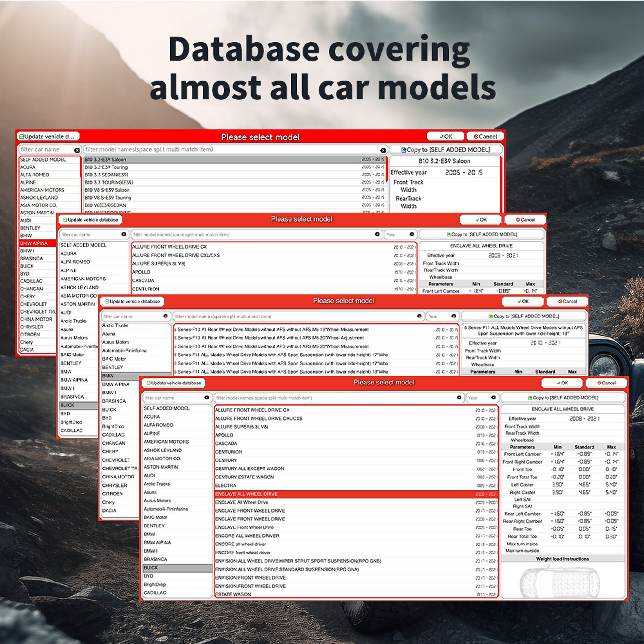Click Cancel in the rearmost B10 window
644x644 pixels.
[x=485, y=136]
